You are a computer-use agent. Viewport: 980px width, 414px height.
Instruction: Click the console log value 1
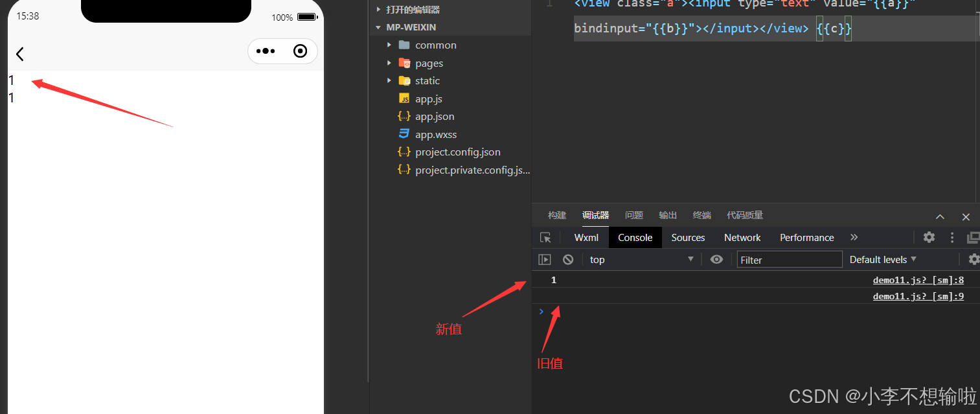(553, 280)
